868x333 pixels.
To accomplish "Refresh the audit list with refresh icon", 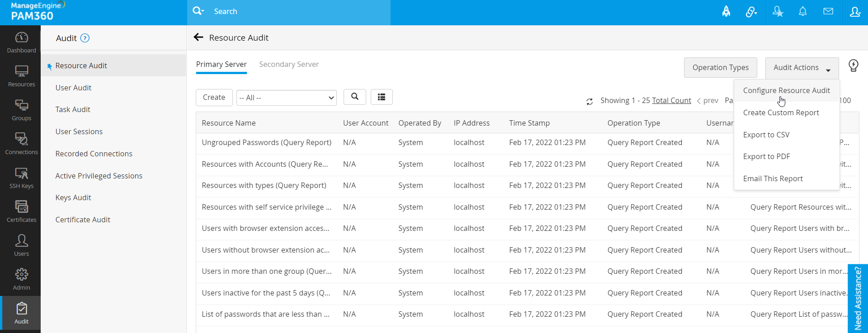I will (x=590, y=101).
